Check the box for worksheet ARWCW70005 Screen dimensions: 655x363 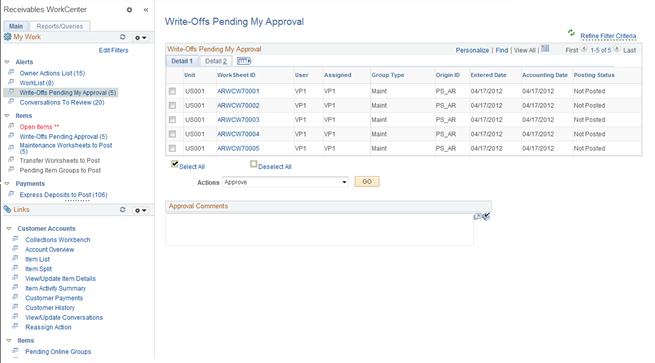coord(172,148)
